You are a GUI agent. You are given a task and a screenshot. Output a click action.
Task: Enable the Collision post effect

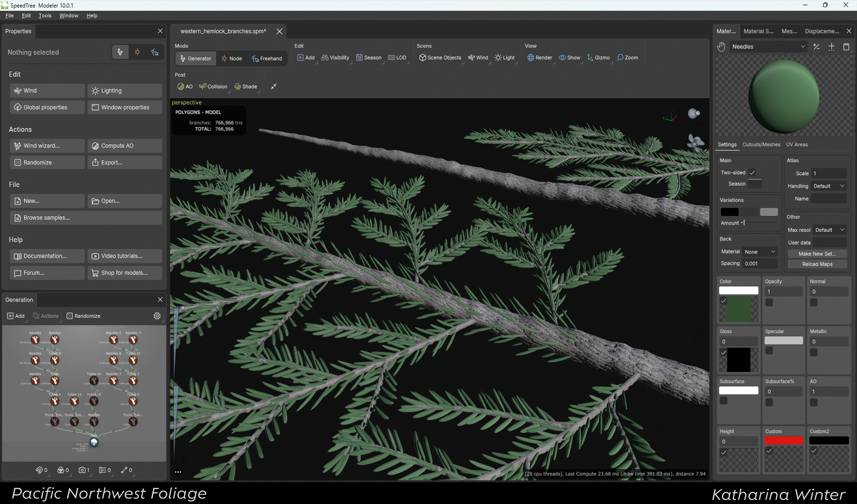[x=213, y=86]
